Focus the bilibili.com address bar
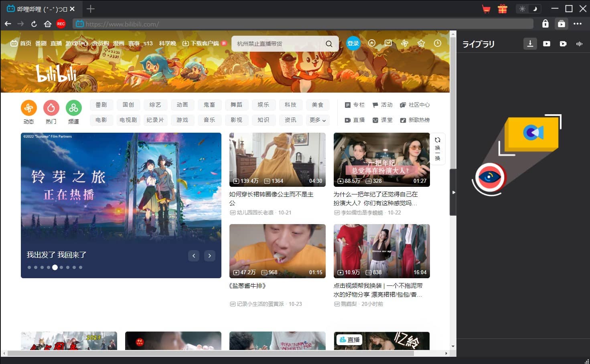This screenshot has width=590, height=364. point(303,24)
